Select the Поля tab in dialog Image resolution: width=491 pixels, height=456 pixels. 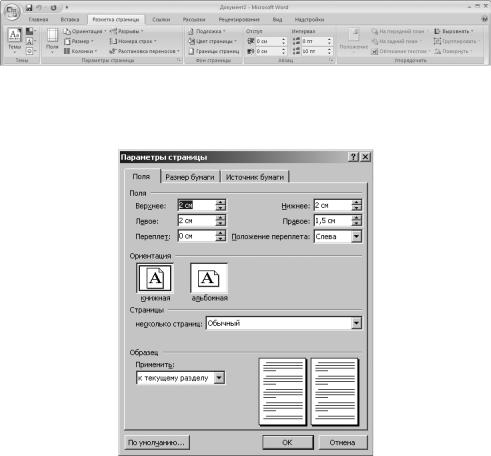point(142,176)
